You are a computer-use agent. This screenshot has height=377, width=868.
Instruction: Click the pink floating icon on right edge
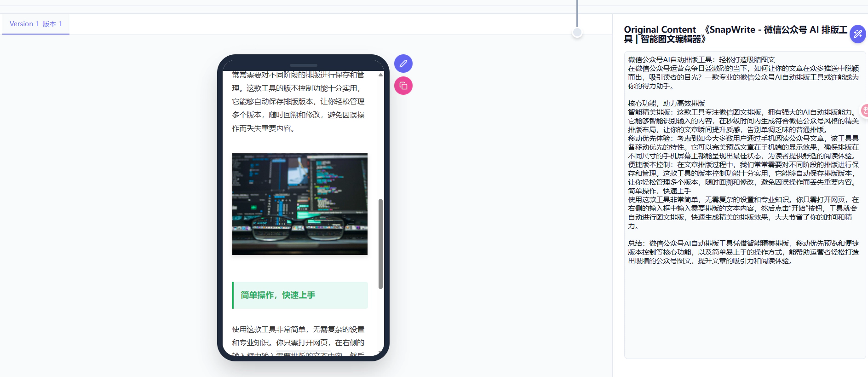[x=864, y=110]
